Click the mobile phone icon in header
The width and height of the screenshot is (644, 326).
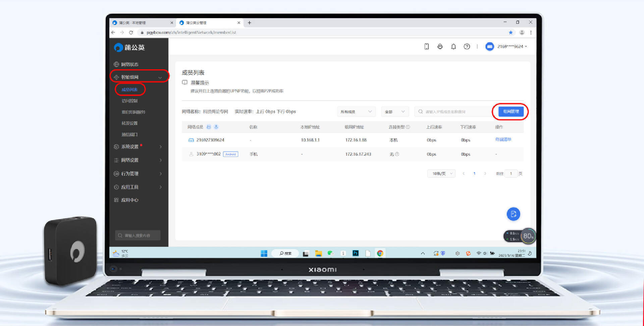(426, 47)
